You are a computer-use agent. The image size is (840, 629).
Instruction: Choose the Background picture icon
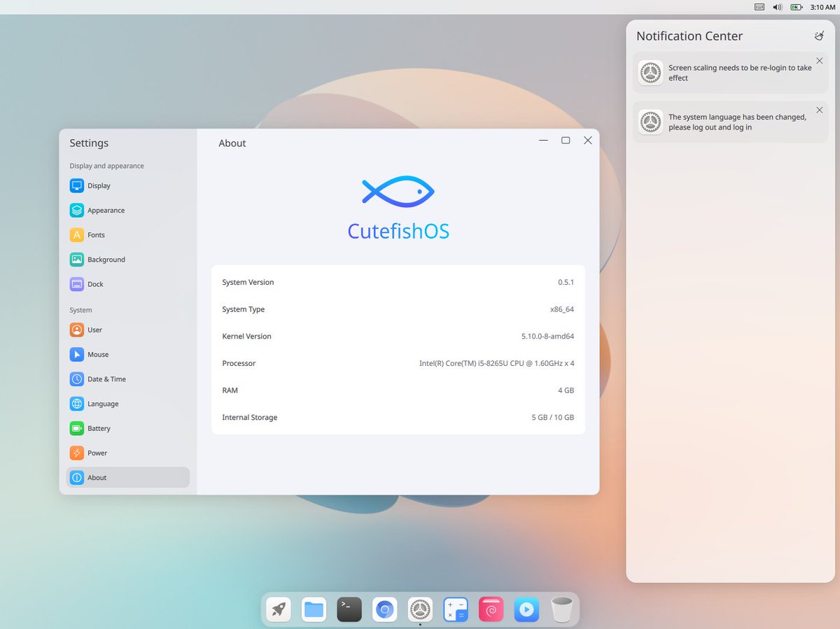click(77, 260)
